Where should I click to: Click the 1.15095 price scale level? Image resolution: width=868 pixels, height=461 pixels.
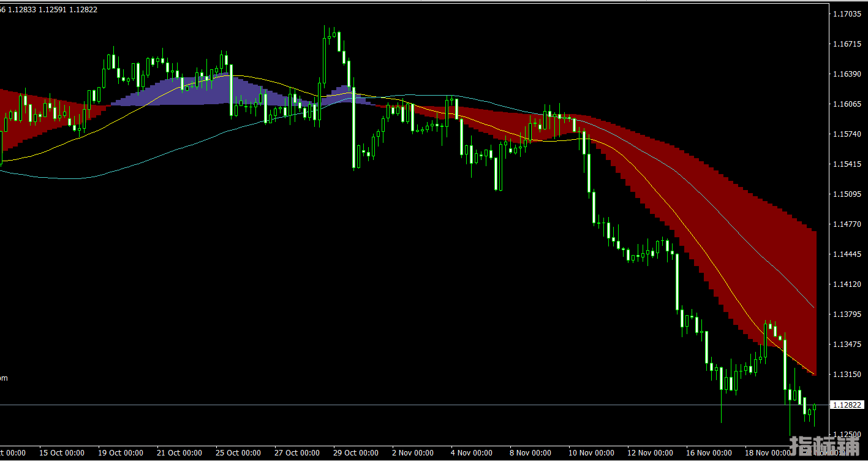pyautogui.click(x=848, y=194)
